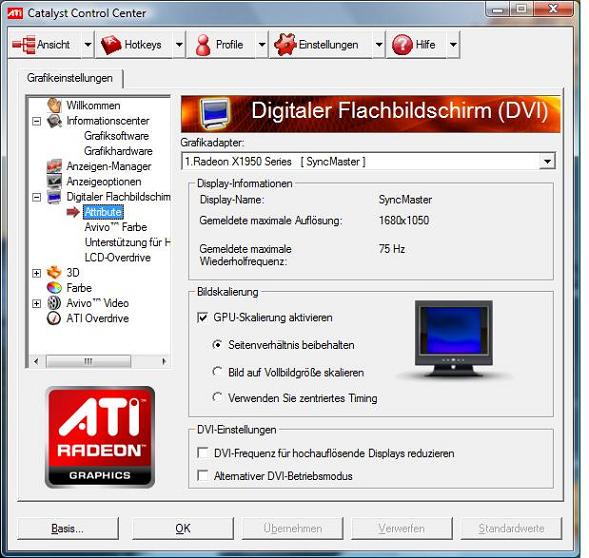The width and height of the screenshot is (589, 558).
Task: Click the tree scrollbar right arrow
Action: [x=164, y=361]
